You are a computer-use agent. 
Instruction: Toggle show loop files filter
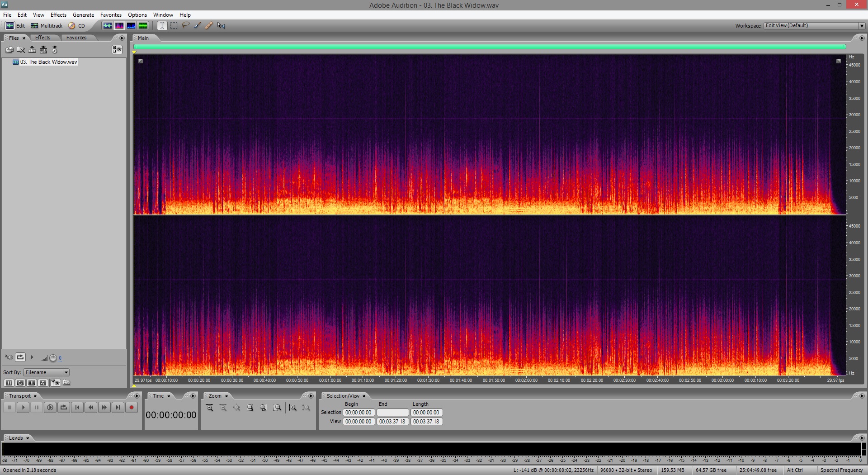pos(20,383)
